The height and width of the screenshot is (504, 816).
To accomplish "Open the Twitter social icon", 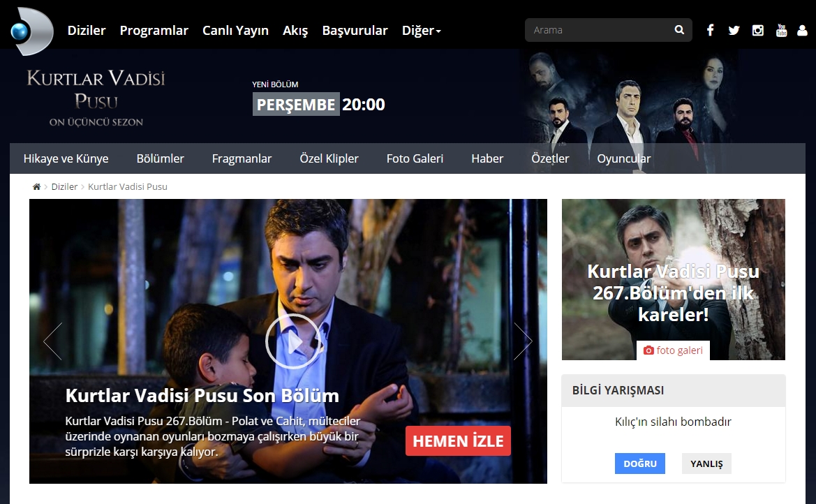I will [x=734, y=30].
